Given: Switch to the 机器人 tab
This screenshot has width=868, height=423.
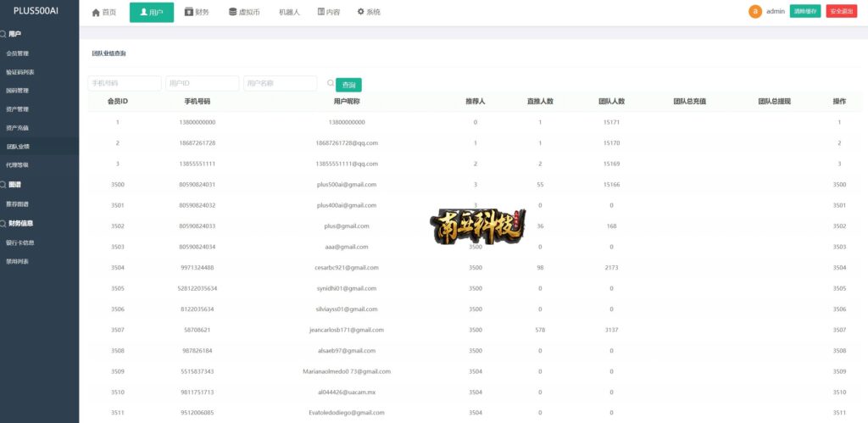Looking at the screenshot, I should [x=289, y=12].
